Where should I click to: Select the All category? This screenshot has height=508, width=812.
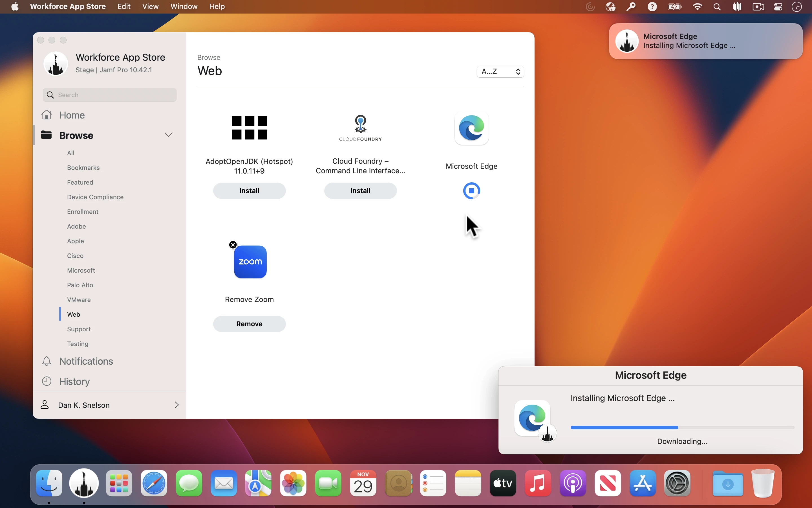click(71, 153)
